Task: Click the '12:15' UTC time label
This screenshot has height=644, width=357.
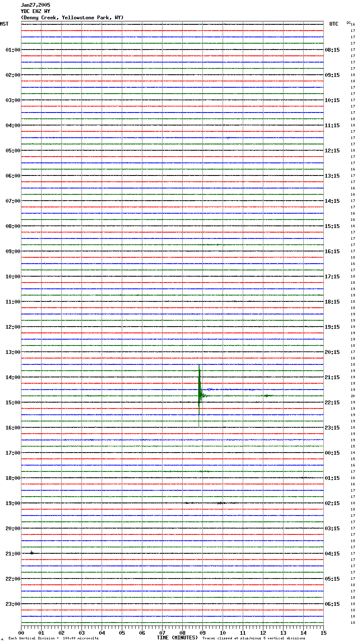Action: point(332,151)
